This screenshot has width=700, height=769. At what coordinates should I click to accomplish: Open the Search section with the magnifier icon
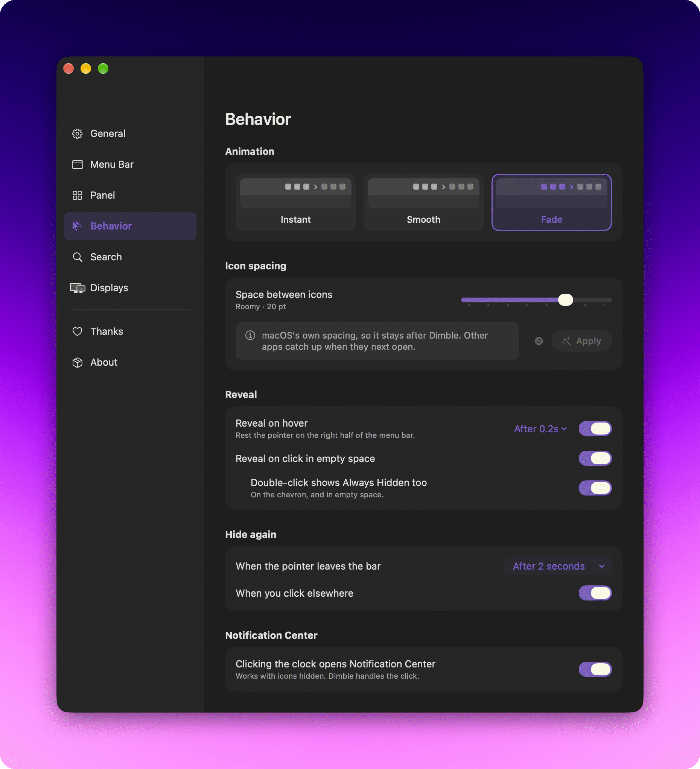pyautogui.click(x=130, y=257)
